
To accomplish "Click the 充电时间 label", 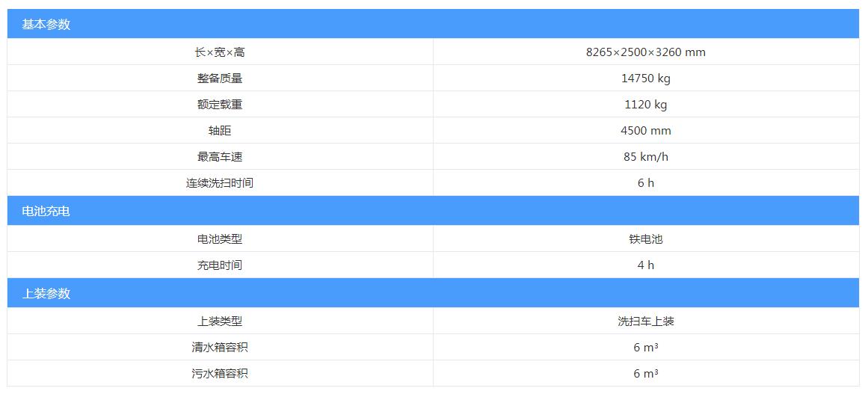I will point(220,265).
